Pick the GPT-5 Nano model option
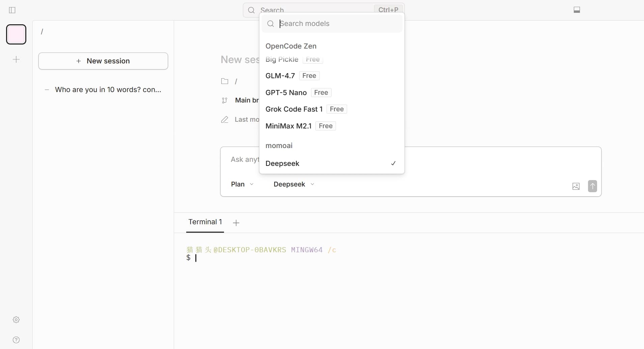 (x=286, y=93)
